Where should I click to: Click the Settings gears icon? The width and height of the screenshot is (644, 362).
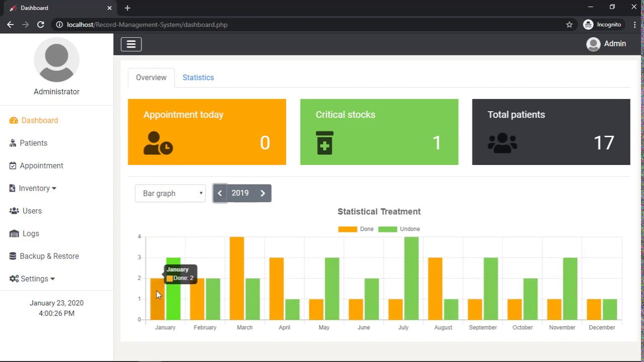[14, 279]
